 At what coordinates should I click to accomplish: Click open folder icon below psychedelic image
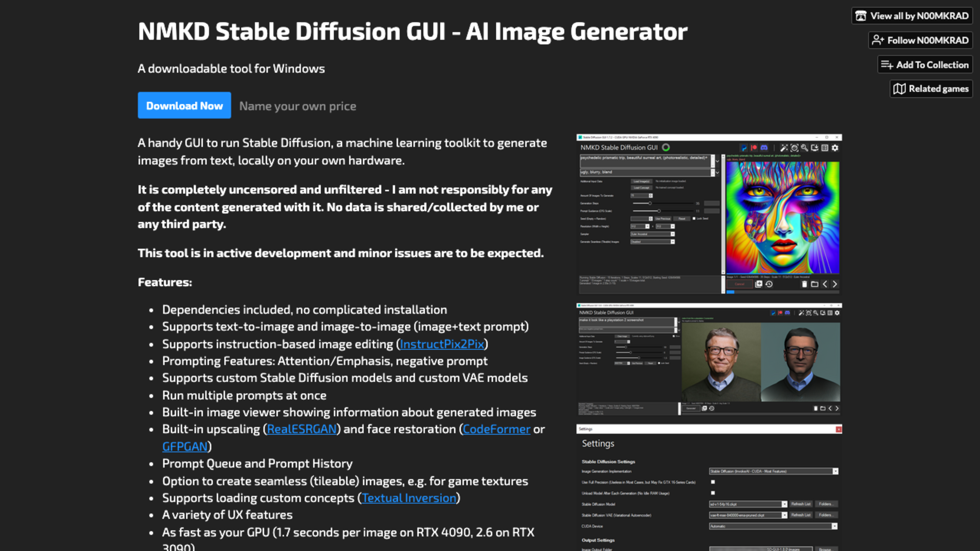[815, 284]
